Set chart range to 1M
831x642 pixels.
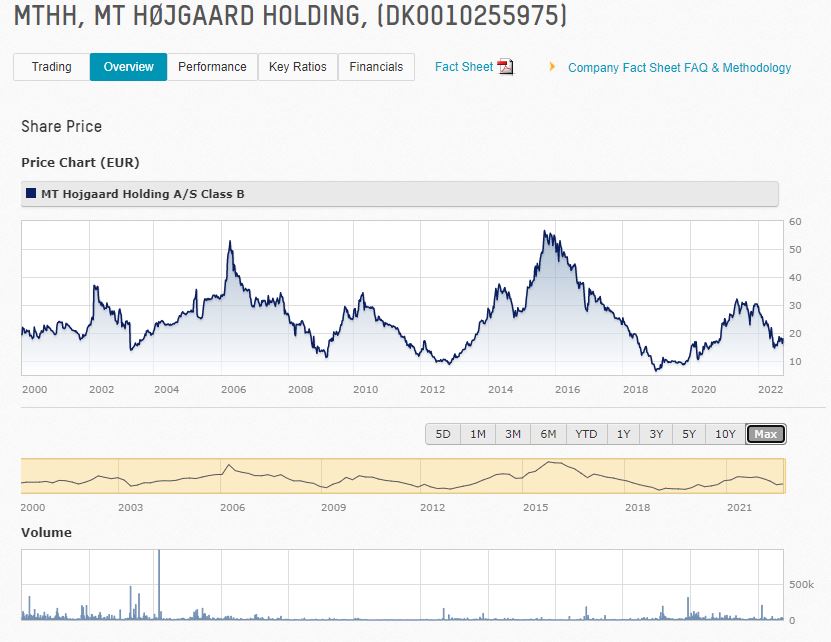click(478, 434)
